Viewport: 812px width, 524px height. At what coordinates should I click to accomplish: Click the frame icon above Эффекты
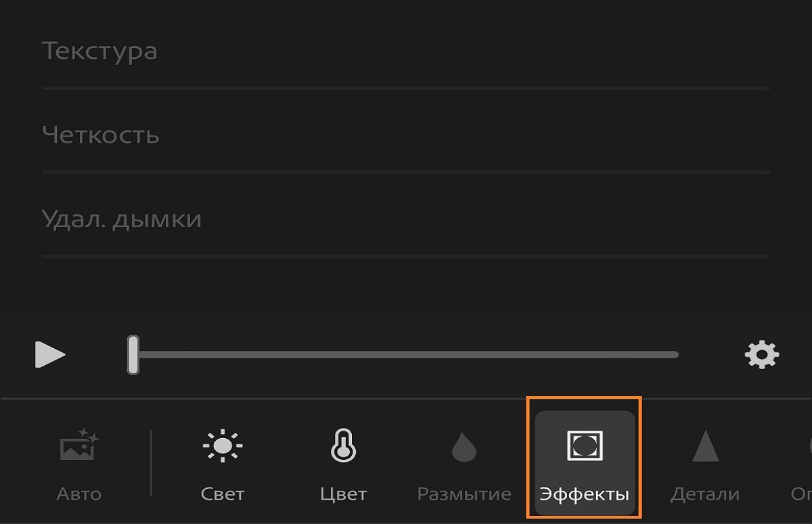pos(586,446)
